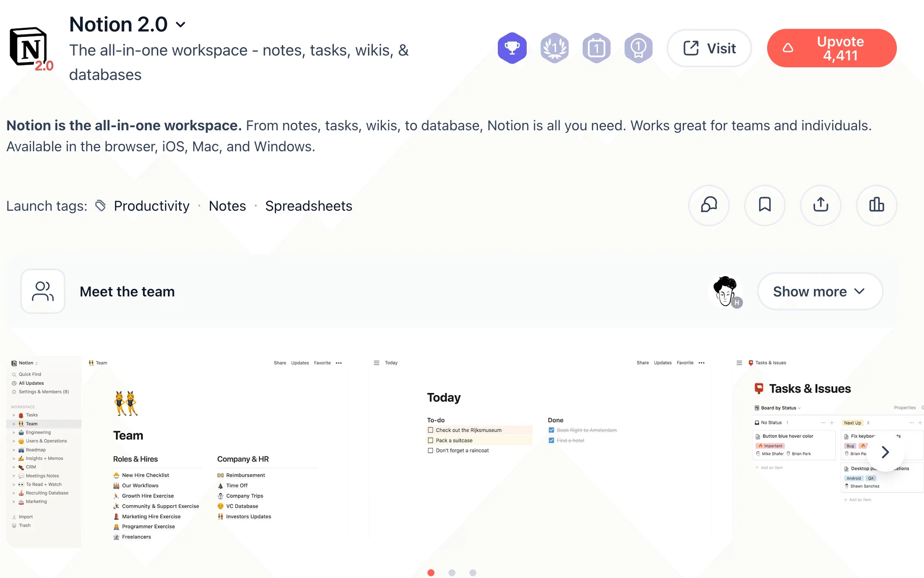This screenshot has width=924, height=578.
Task: Click the share upload icon
Action: [820, 205]
